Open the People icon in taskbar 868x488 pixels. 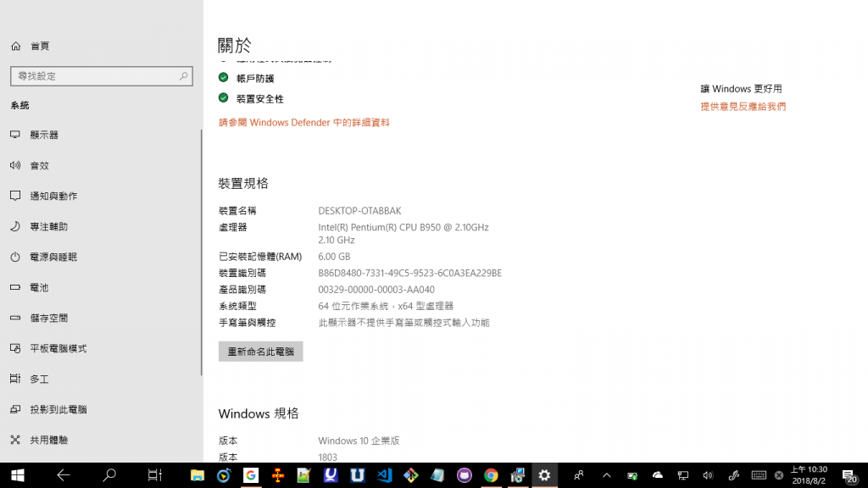coord(578,475)
